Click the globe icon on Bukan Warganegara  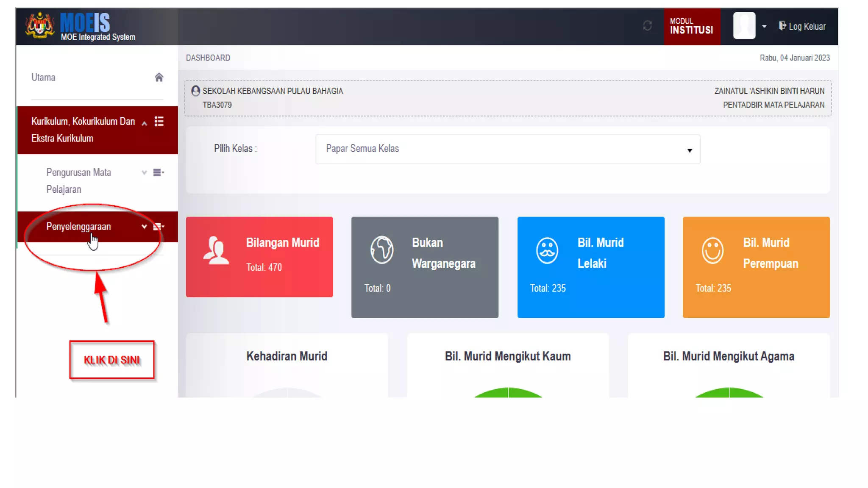pos(382,250)
